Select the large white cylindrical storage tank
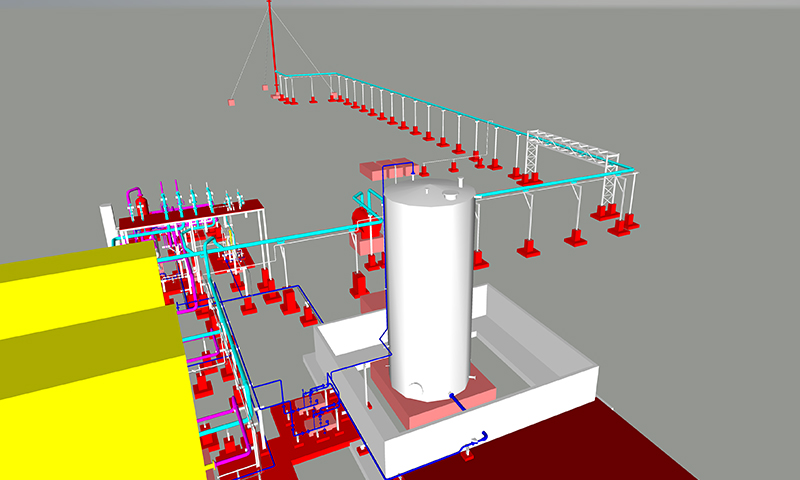Image resolution: width=800 pixels, height=480 pixels. click(x=430, y=290)
